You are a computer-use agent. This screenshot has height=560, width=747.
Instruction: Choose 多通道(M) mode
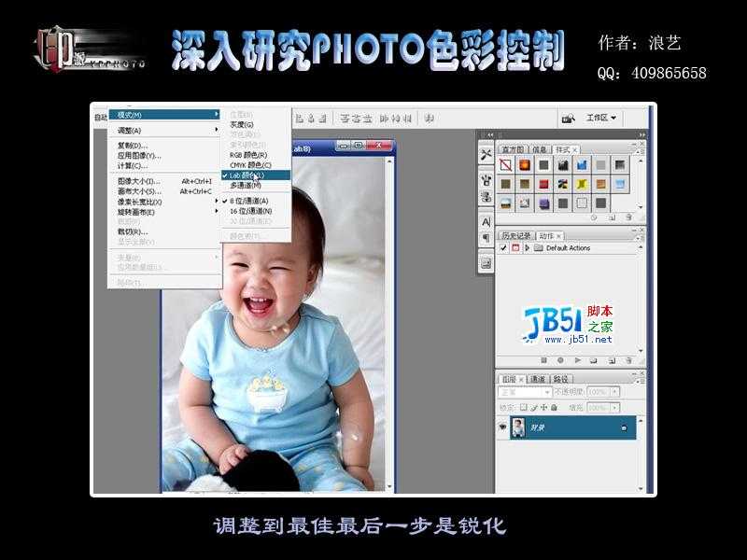256,185
